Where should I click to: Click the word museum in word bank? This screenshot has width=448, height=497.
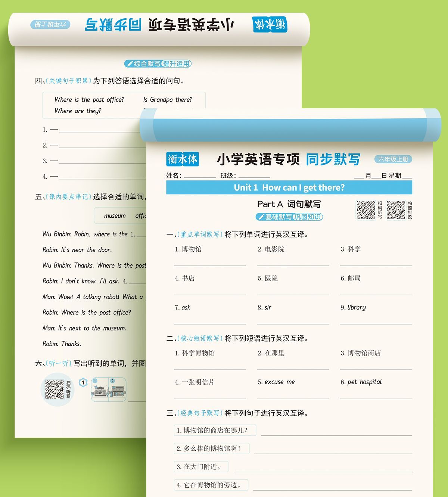click(x=115, y=216)
